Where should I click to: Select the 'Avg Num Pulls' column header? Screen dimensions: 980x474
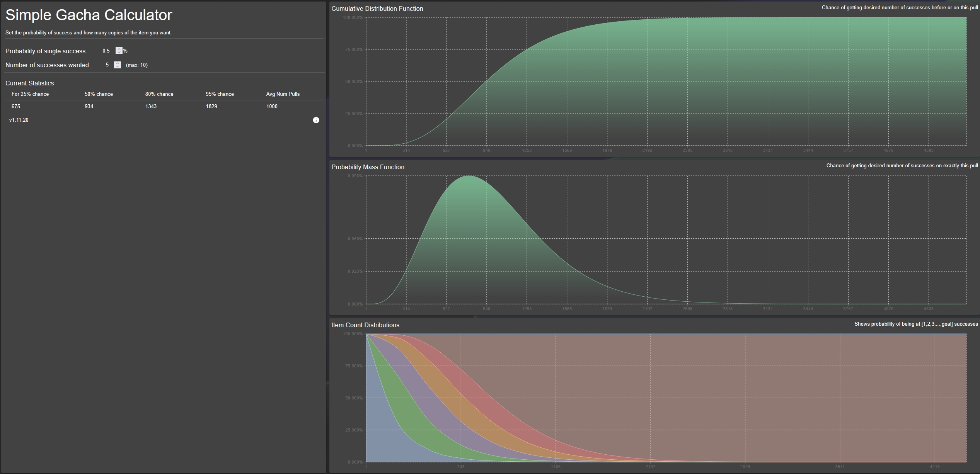(283, 94)
